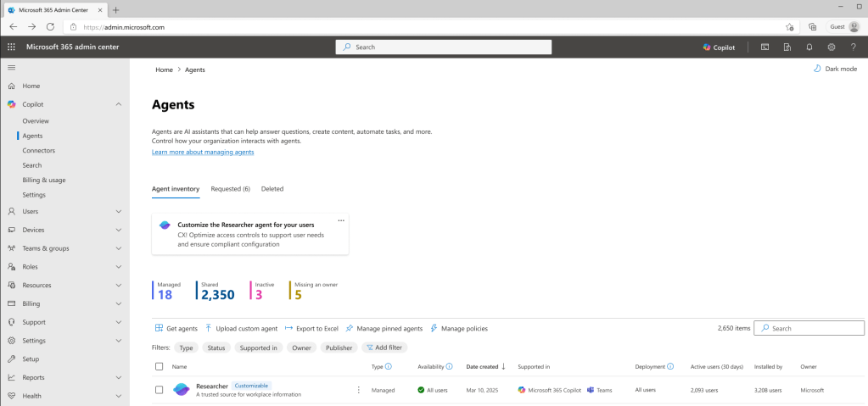Collapse the navigation hamburger menu
The width and height of the screenshot is (868, 406).
pos(12,67)
